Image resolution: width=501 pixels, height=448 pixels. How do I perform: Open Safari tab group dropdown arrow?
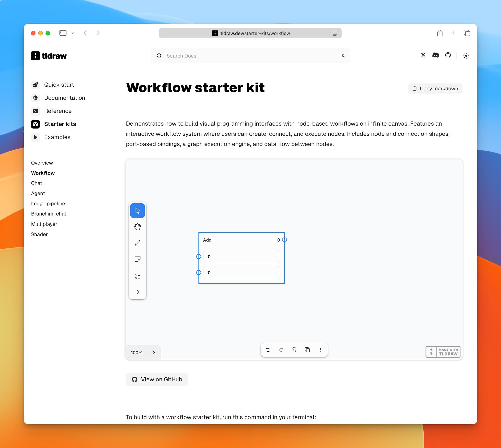(x=73, y=33)
